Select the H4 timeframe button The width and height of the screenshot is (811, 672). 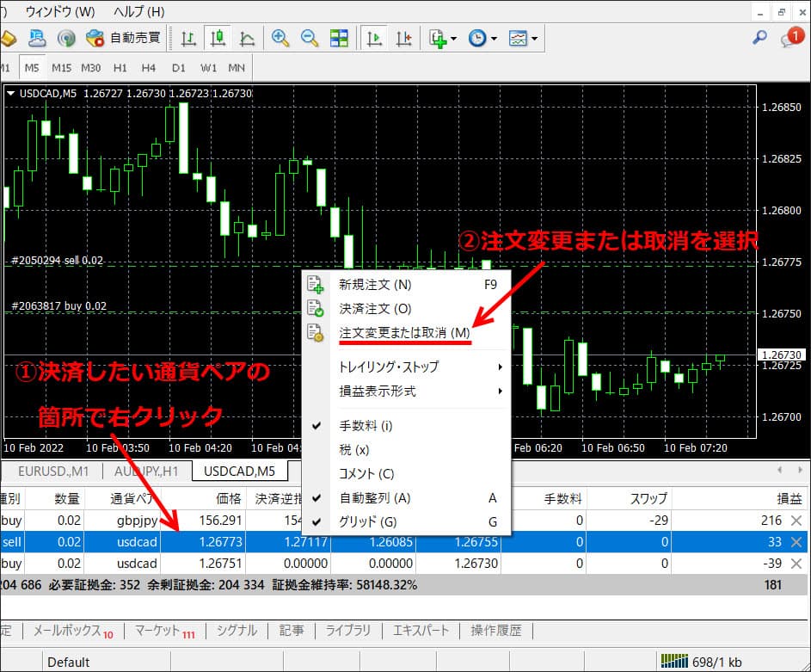(x=149, y=67)
